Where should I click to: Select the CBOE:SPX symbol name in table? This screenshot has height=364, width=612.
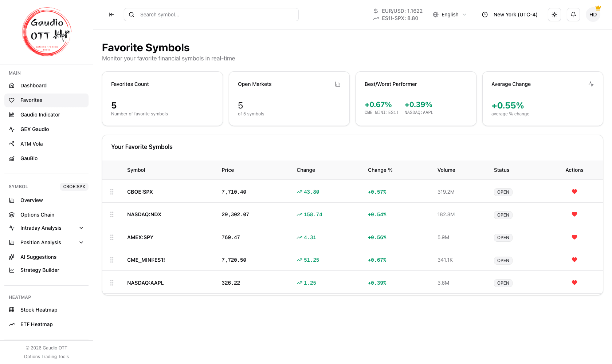140,192
